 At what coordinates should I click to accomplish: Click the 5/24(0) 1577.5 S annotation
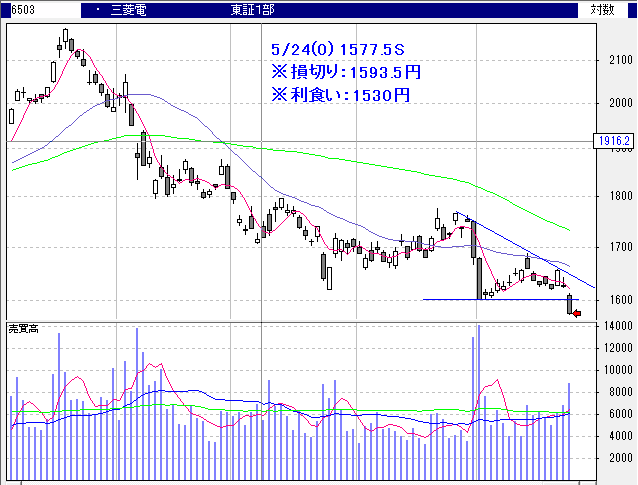(x=338, y=49)
